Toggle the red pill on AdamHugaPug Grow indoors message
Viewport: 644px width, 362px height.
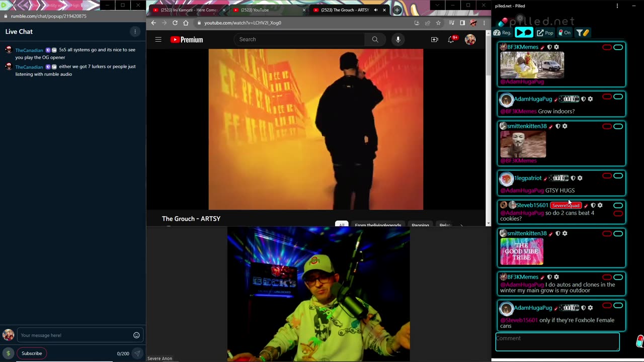607,97
